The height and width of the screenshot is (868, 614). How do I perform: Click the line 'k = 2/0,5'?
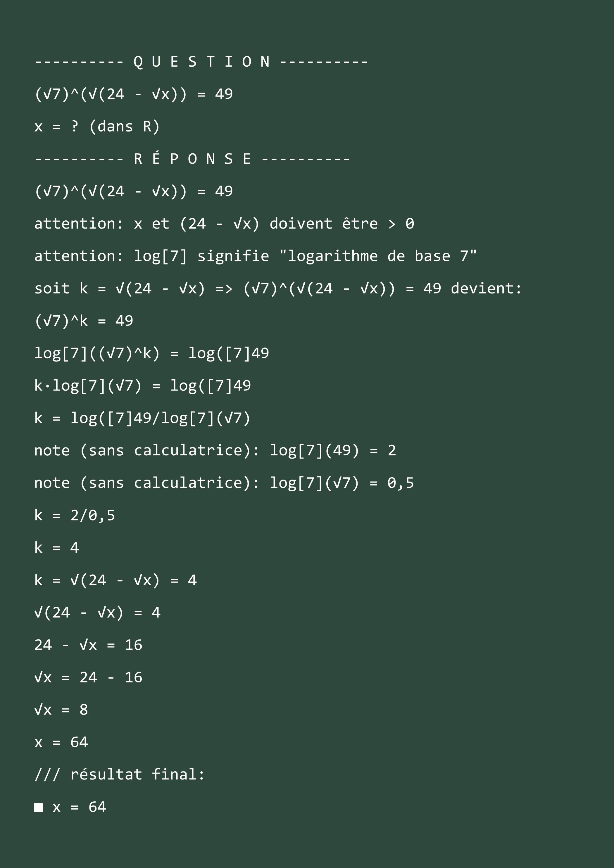(75, 515)
